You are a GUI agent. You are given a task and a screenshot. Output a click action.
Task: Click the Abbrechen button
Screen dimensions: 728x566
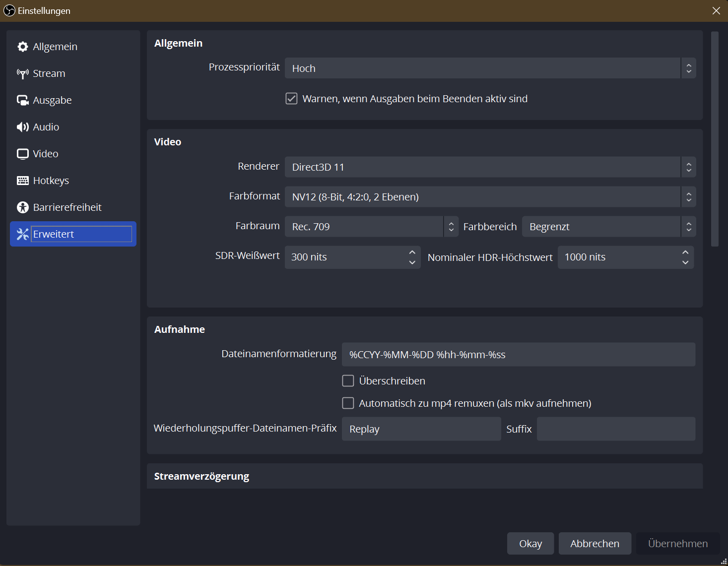(595, 544)
